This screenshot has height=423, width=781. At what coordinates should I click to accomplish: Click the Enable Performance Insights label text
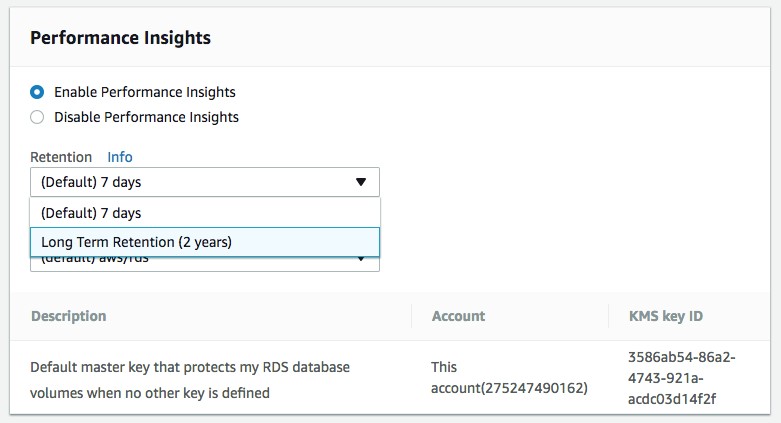pyautogui.click(x=144, y=92)
